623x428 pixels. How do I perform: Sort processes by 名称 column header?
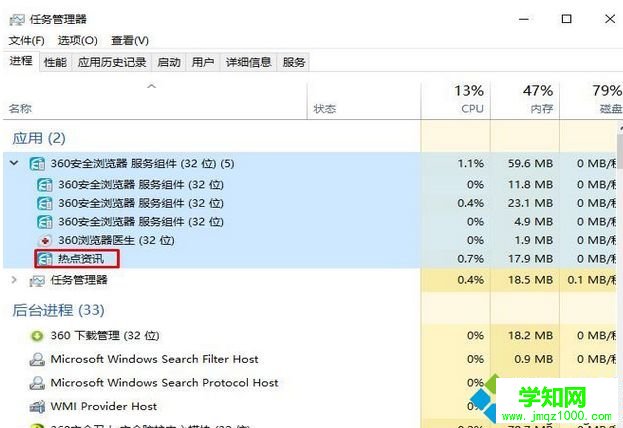click(x=155, y=100)
